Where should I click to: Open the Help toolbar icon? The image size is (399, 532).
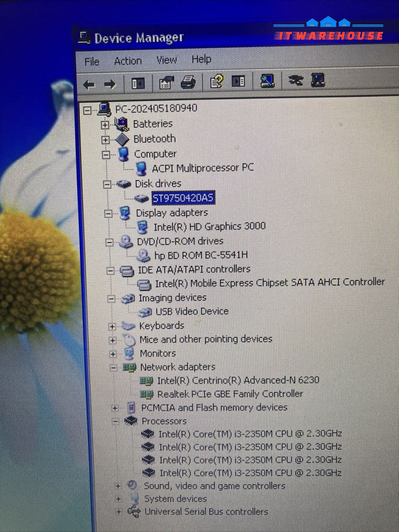[217, 81]
